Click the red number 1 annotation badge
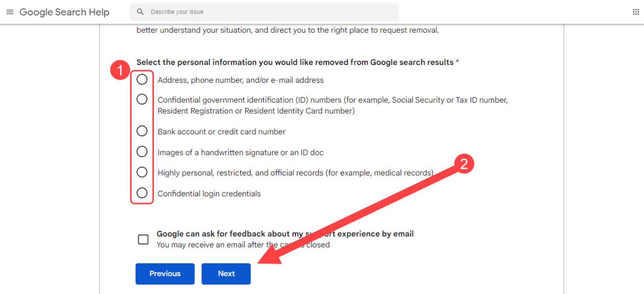Viewport: 644px width, 294px height. (120, 70)
